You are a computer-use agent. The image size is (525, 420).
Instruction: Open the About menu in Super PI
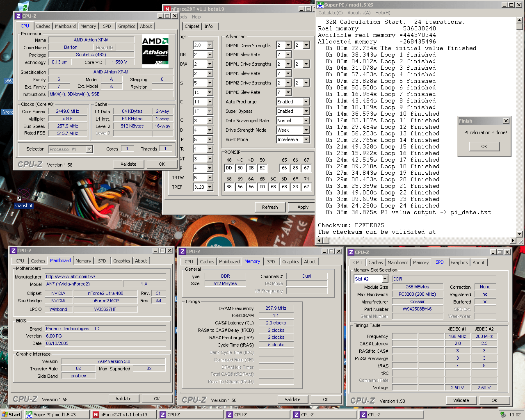359,13
